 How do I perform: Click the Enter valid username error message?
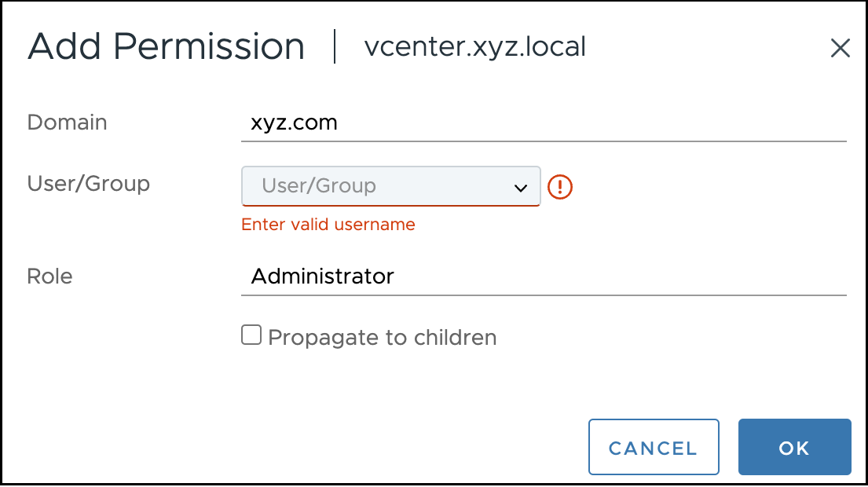(328, 225)
